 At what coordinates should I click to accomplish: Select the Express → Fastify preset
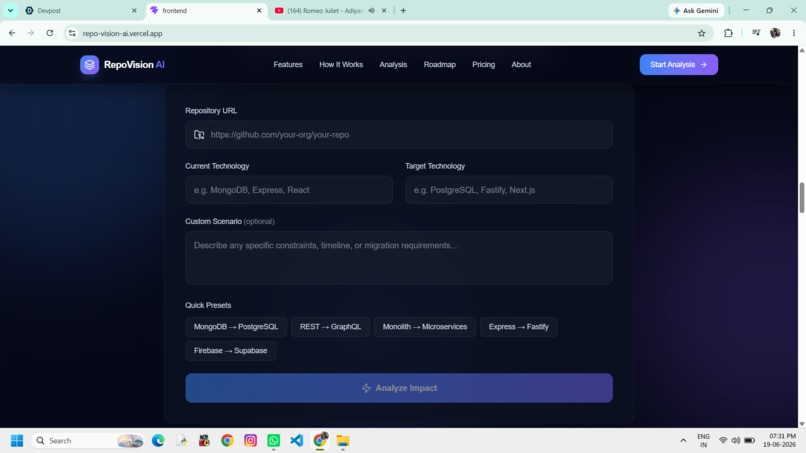(x=519, y=327)
